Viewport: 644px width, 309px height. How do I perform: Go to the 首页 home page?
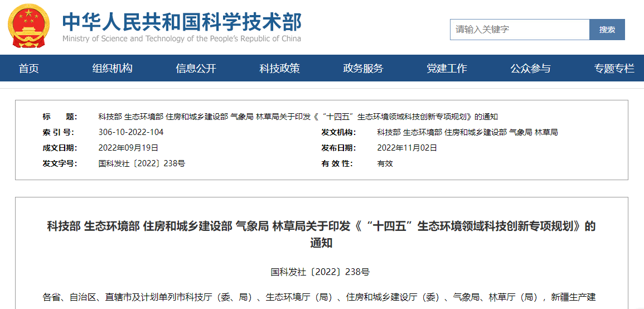pyautogui.click(x=29, y=68)
